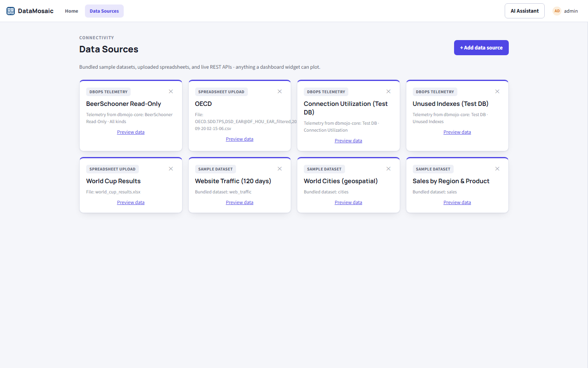The width and height of the screenshot is (588, 368).
Task: Remove World Cities (geospatial) dataset
Action: (x=388, y=169)
